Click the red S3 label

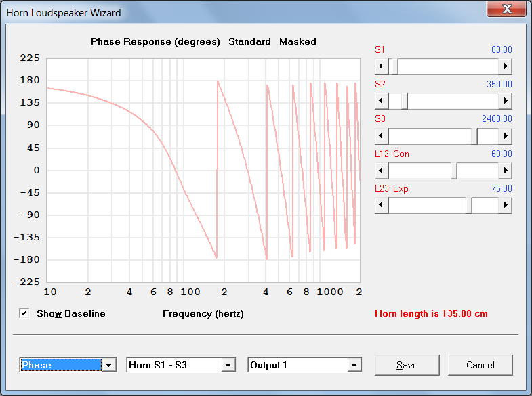pyautogui.click(x=380, y=118)
